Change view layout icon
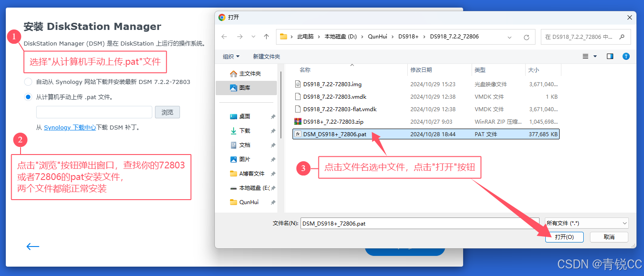This screenshot has height=276, width=644. pyautogui.click(x=585, y=56)
